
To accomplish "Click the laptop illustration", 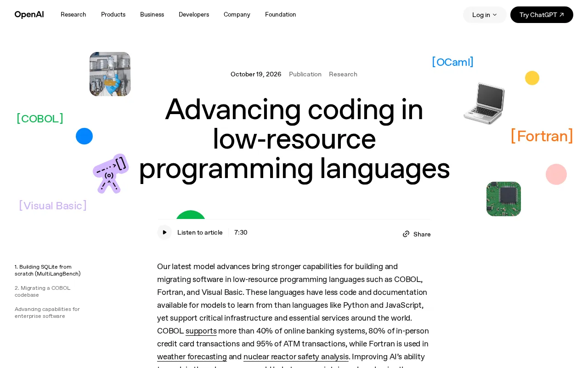I will coord(484,103).
